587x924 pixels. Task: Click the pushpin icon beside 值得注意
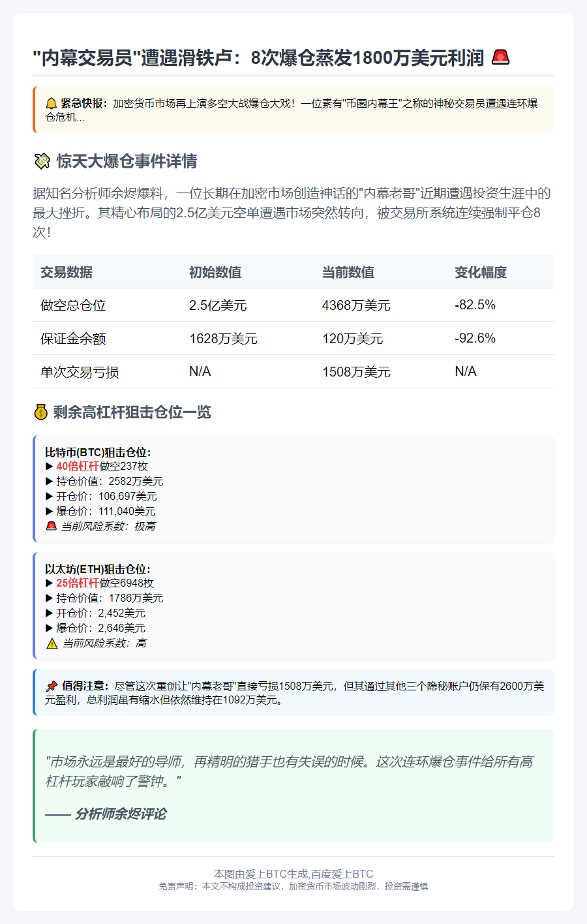[x=52, y=686]
